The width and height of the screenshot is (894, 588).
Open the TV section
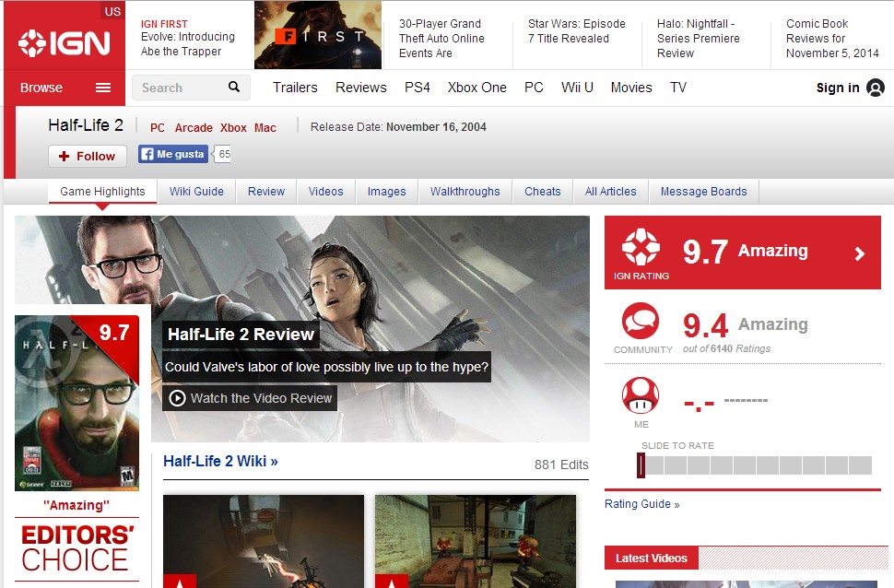click(x=678, y=88)
